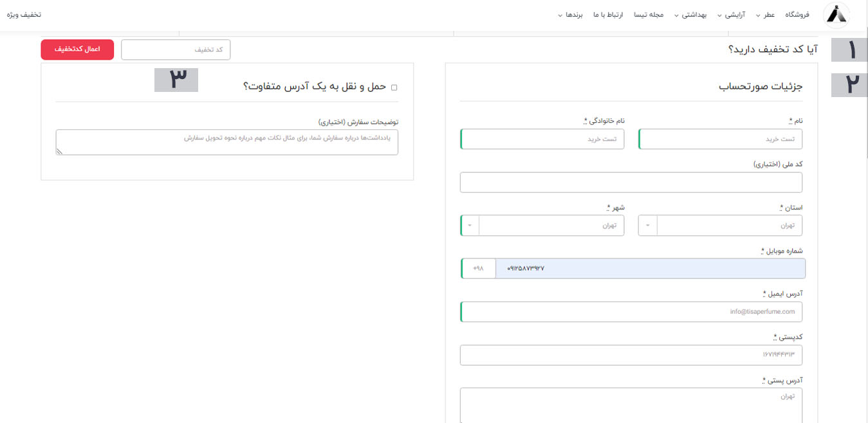The width and height of the screenshot is (868, 423).
Task: Open the تخفیف ویژه link
Action: (24, 14)
